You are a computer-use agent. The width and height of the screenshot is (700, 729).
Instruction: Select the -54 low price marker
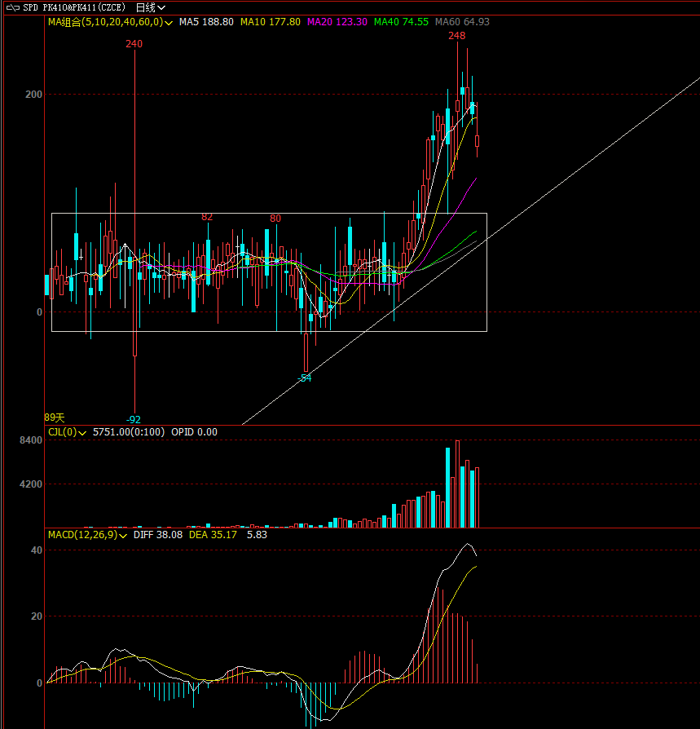pos(304,378)
